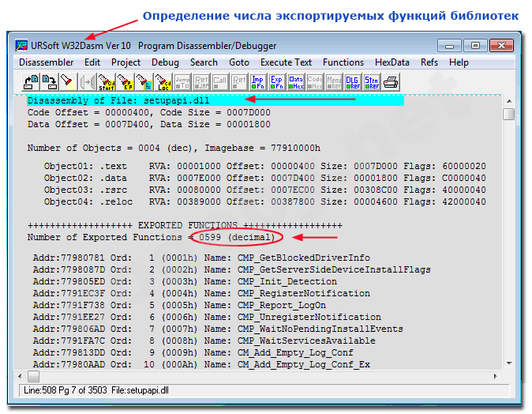Open the Project menu
This screenshot has width=532, height=414.
[126, 62]
